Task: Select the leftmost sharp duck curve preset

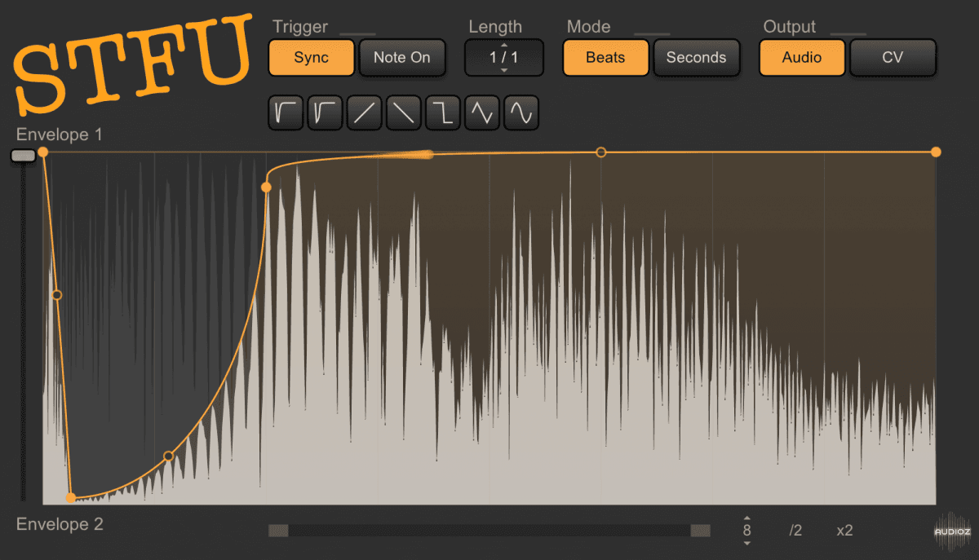Action: click(286, 112)
